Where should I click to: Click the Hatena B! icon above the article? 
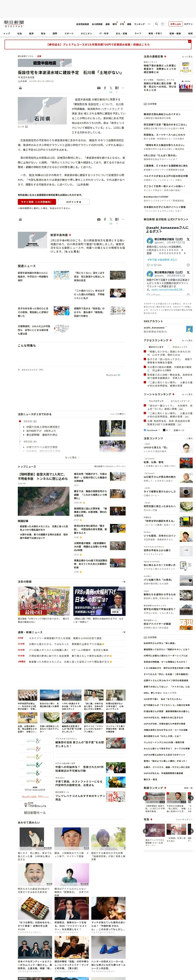(x=117, y=88)
